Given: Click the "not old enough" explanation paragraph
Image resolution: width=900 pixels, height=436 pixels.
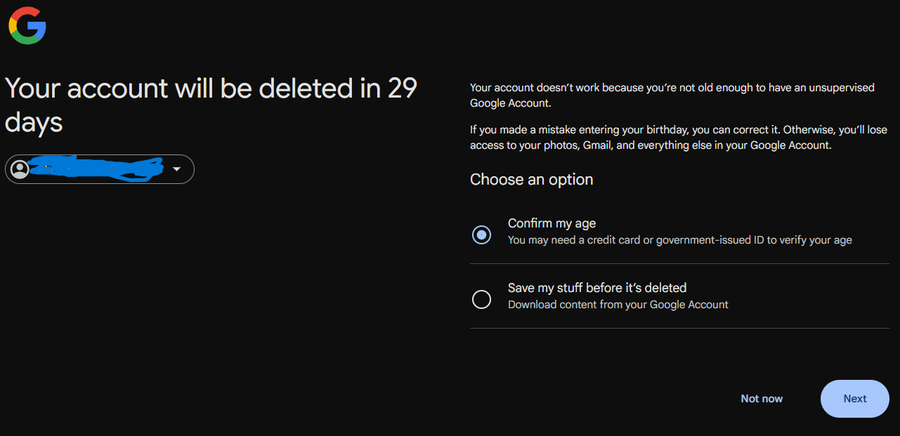Looking at the screenshot, I should coord(671,95).
